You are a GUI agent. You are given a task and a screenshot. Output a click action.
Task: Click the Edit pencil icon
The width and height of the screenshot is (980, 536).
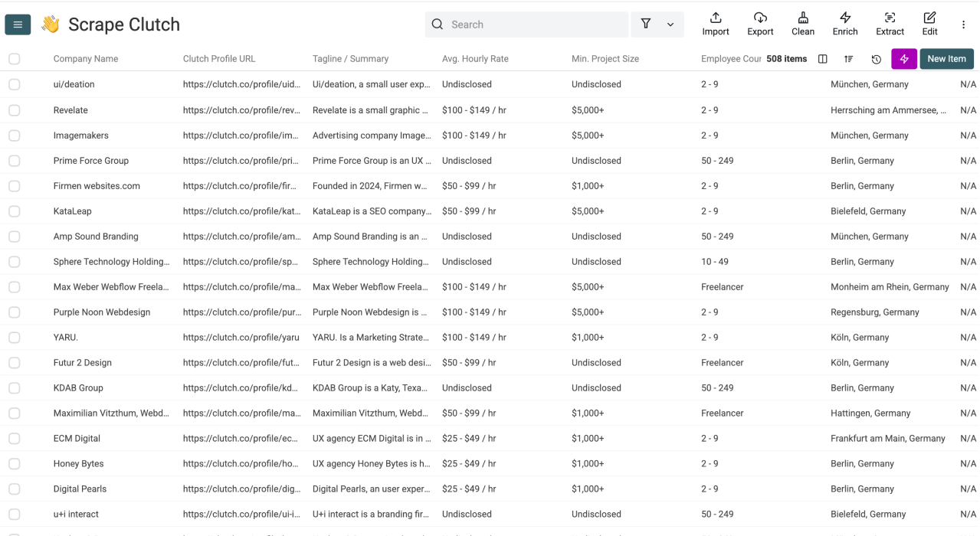(929, 18)
